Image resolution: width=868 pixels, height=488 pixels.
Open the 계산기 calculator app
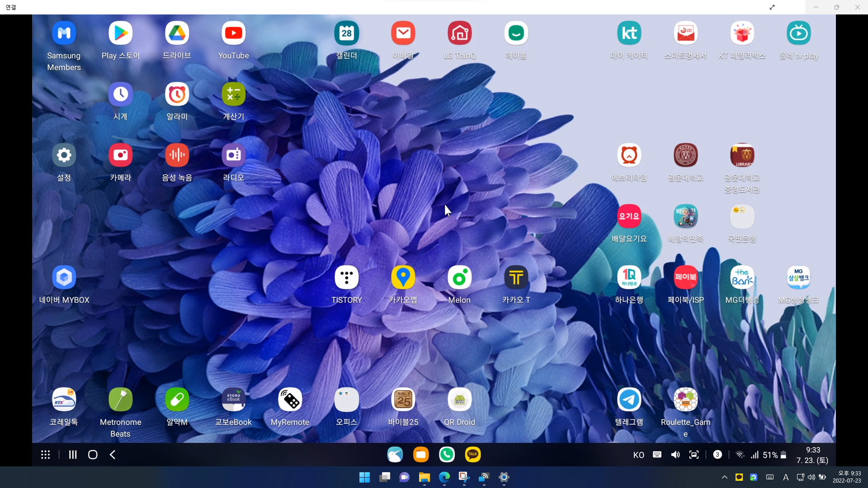tap(233, 94)
